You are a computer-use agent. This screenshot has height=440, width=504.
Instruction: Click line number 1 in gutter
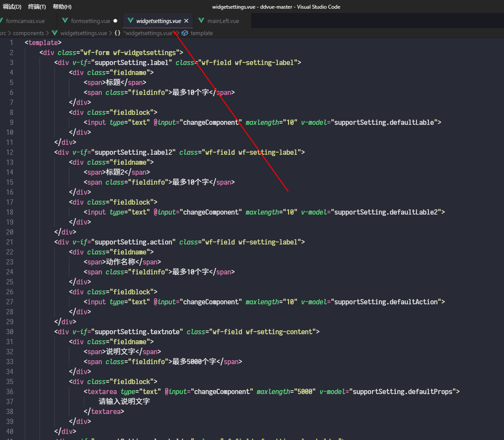click(12, 43)
